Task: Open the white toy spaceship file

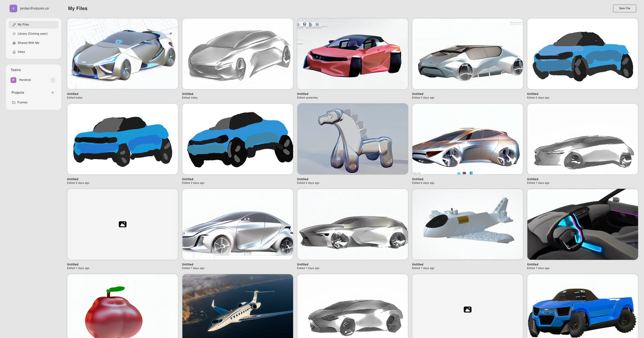Action: [467, 224]
